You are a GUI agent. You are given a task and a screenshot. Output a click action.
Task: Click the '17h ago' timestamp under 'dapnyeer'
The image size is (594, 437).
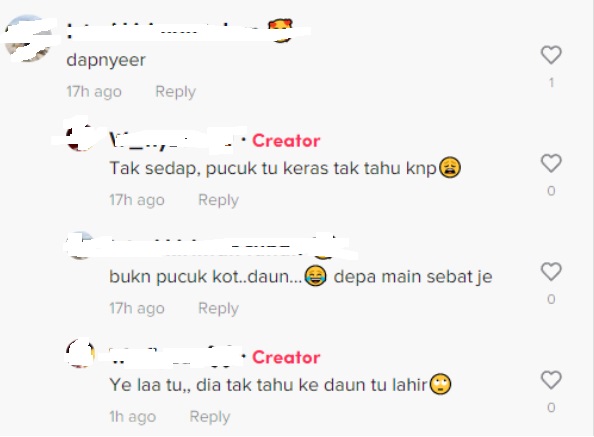coord(94,92)
